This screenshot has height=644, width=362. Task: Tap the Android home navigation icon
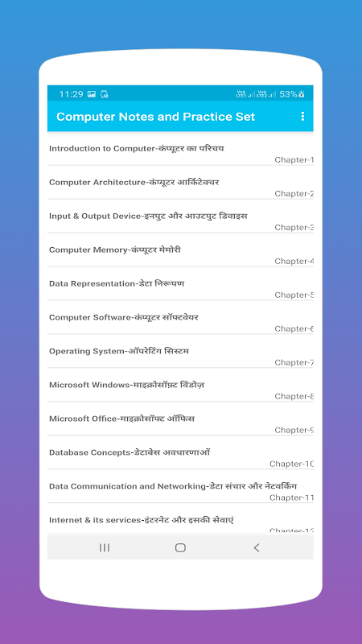click(x=180, y=547)
